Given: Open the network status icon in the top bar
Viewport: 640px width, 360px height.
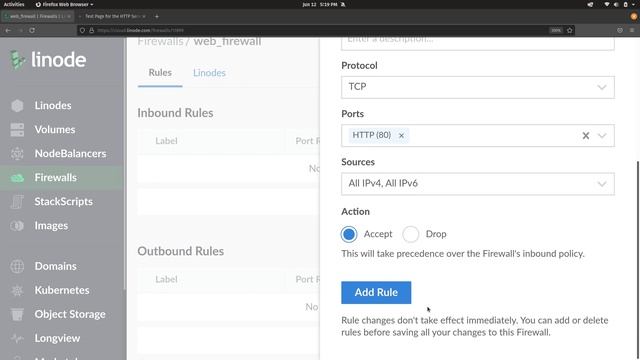Looking at the screenshot, I should (607, 4).
